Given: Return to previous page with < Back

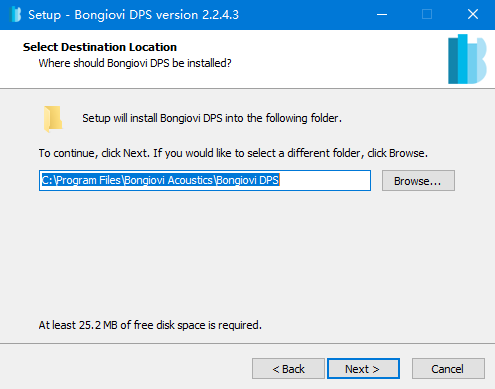Looking at the screenshot, I should (x=288, y=369).
